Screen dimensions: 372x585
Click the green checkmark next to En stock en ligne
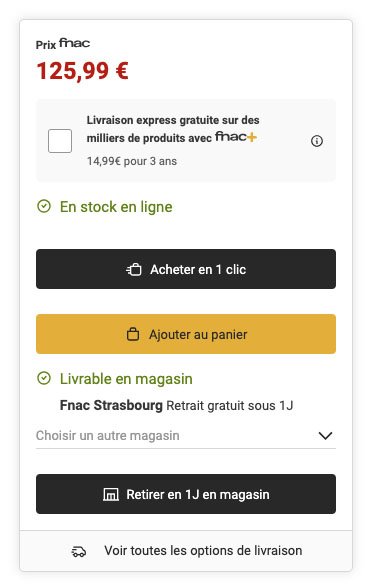click(x=44, y=206)
